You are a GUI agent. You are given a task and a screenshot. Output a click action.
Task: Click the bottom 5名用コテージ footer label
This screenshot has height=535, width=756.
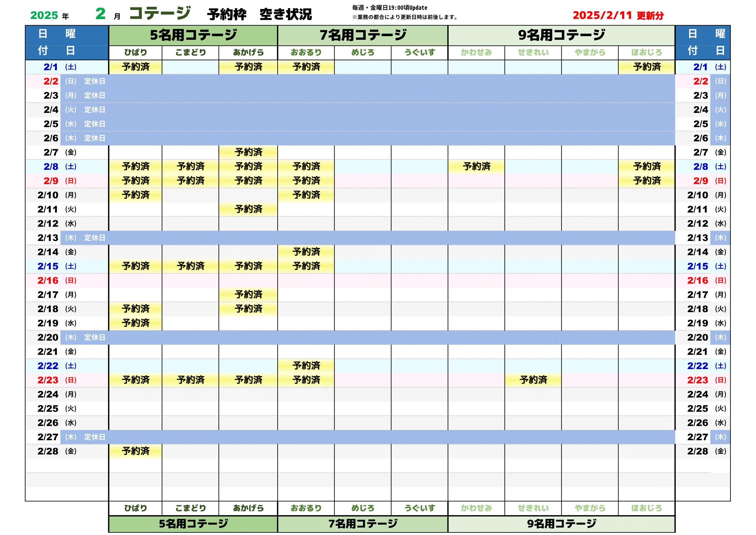click(193, 524)
